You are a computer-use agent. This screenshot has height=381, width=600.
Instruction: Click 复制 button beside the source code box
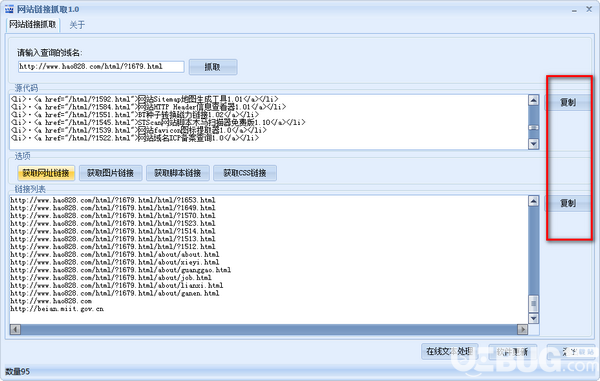click(568, 102)
